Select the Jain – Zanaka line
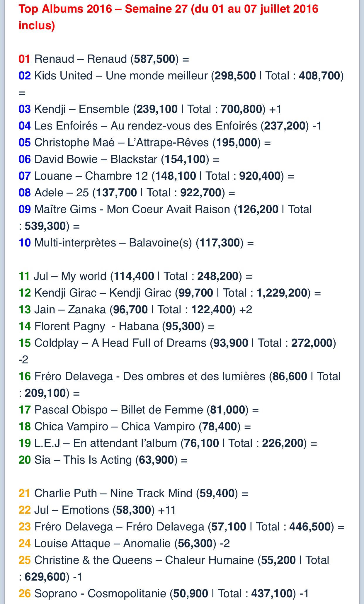The image size is (364, 604). tap(135, 310)
